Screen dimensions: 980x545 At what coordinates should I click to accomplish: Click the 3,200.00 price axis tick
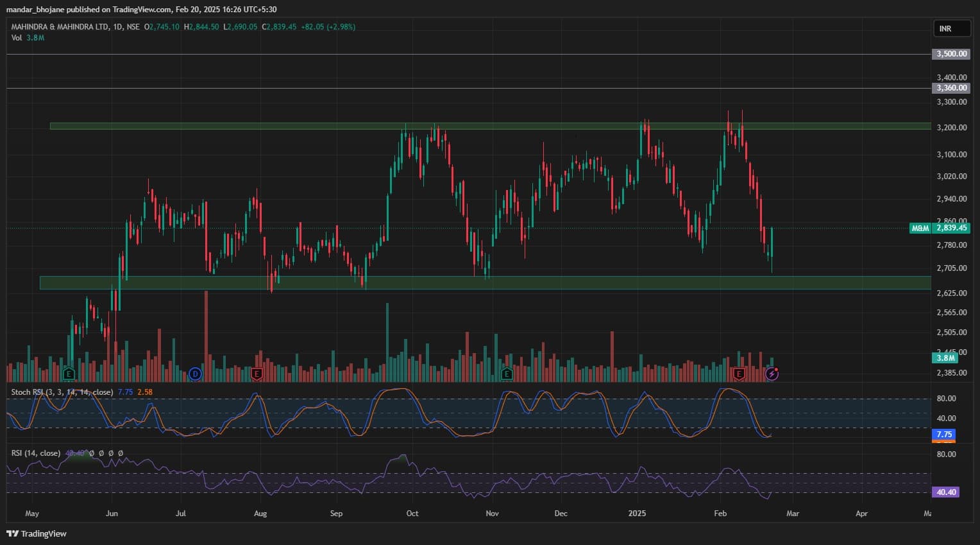click(x=952, y=128)
